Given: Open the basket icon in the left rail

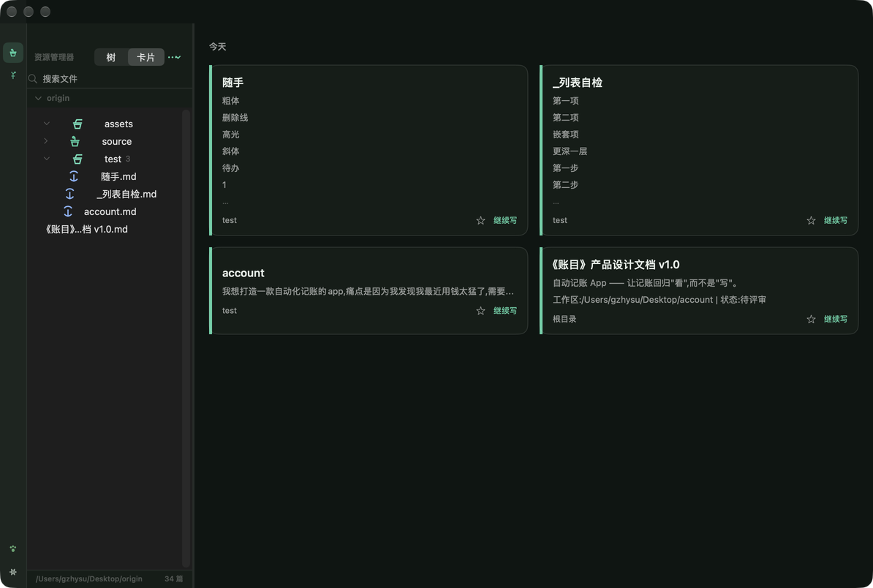Looking at the screenshot, I should (x=13, y=53).
